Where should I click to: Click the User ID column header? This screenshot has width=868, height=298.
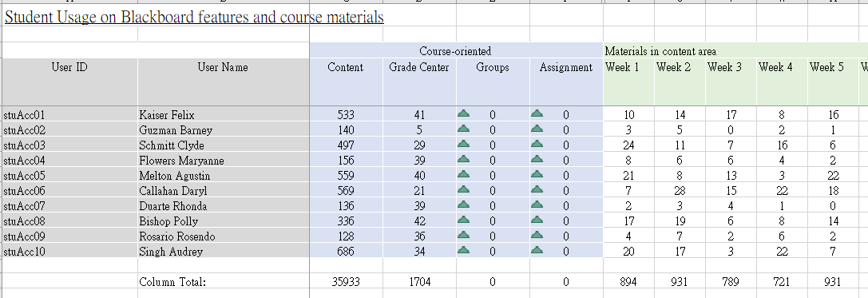[x=69, y=82]
